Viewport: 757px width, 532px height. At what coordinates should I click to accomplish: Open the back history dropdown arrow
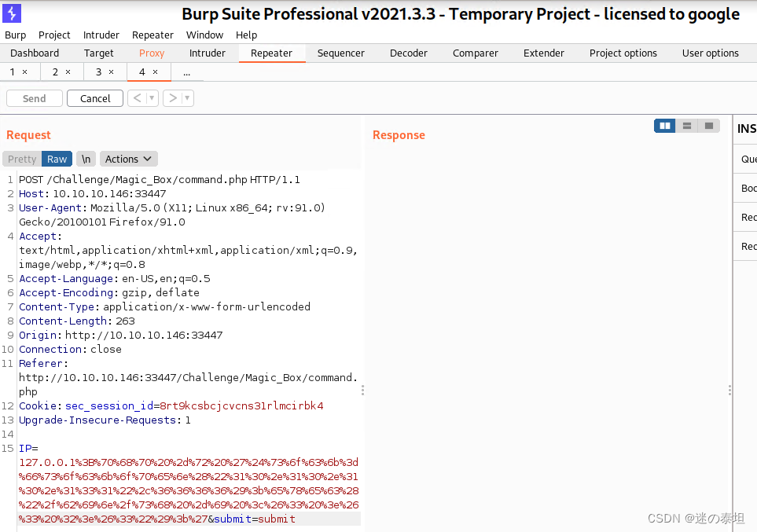point(152,98)
